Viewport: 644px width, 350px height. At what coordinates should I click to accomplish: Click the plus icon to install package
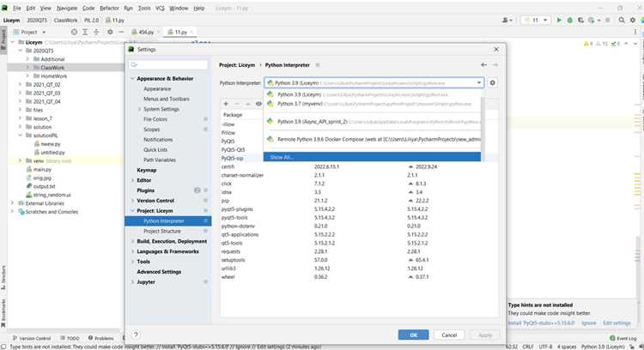click(x=226, y=104)
